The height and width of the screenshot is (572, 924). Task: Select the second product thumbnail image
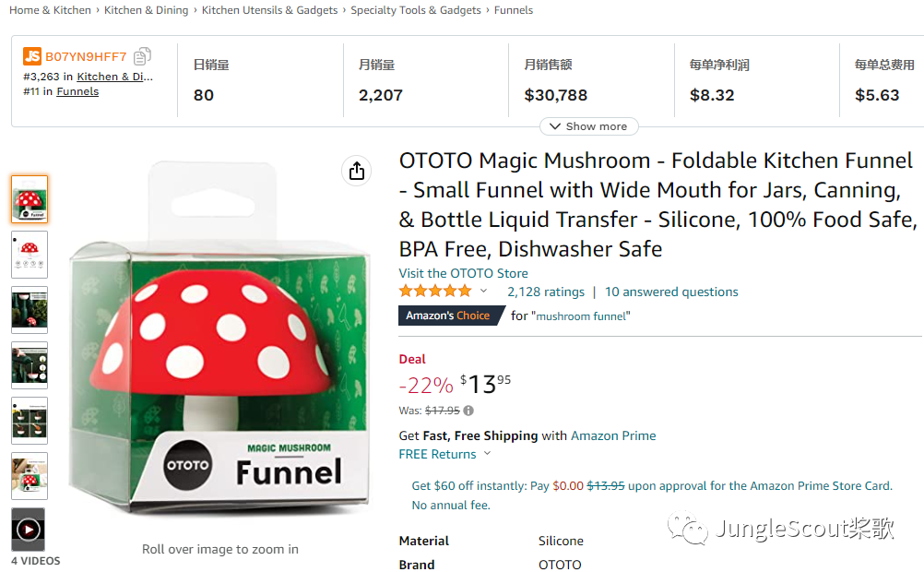pos(29,255)
